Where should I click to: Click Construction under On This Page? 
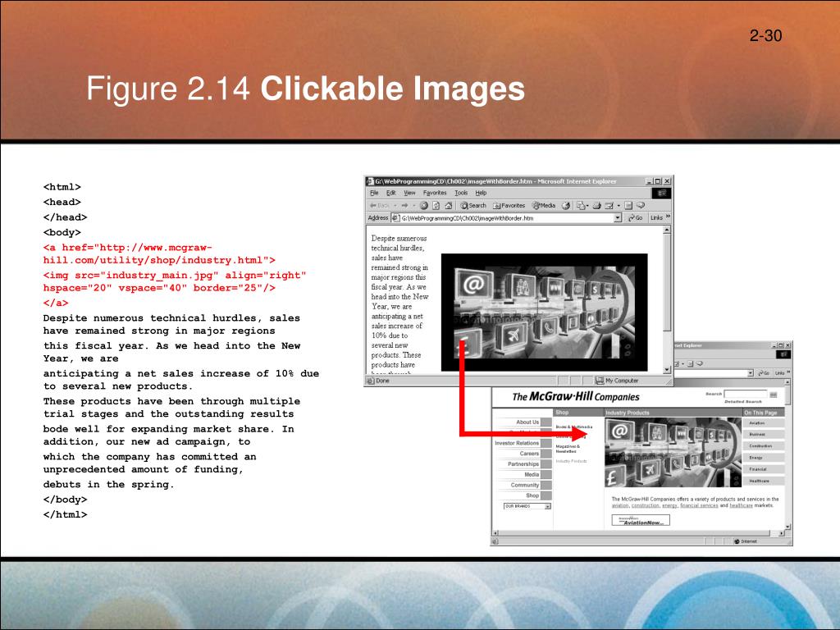(x=764, y=445)
